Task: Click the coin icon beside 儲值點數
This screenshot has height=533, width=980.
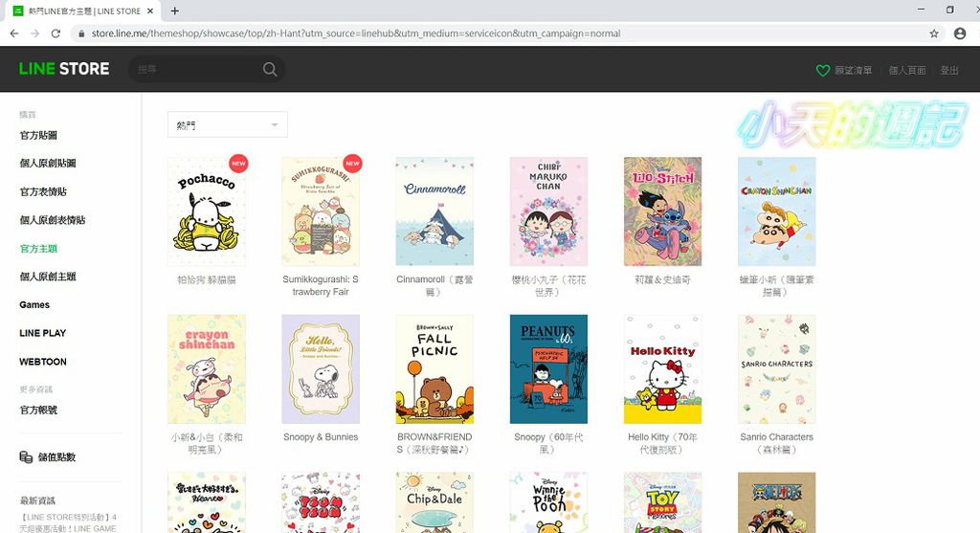Action: [26, 456]
